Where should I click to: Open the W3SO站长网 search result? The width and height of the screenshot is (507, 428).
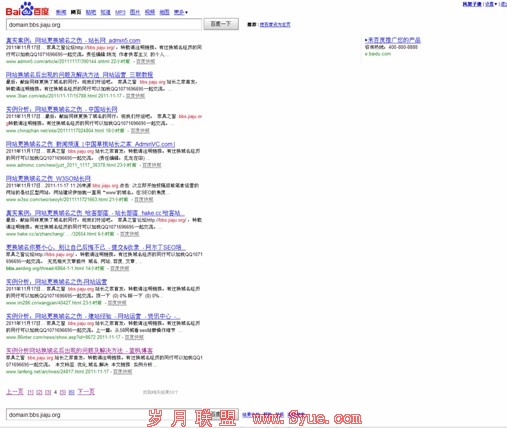(x=48, y=178)
